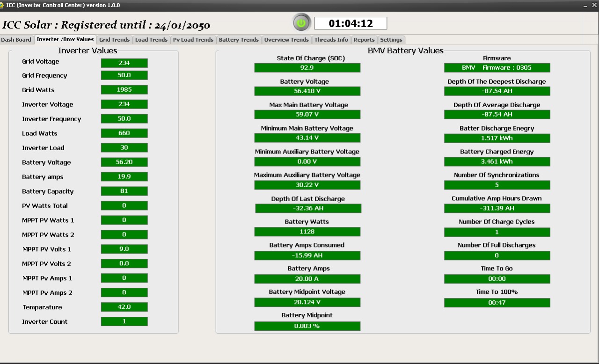
Task: Click the green power button icon
Action: click(301, 22)
